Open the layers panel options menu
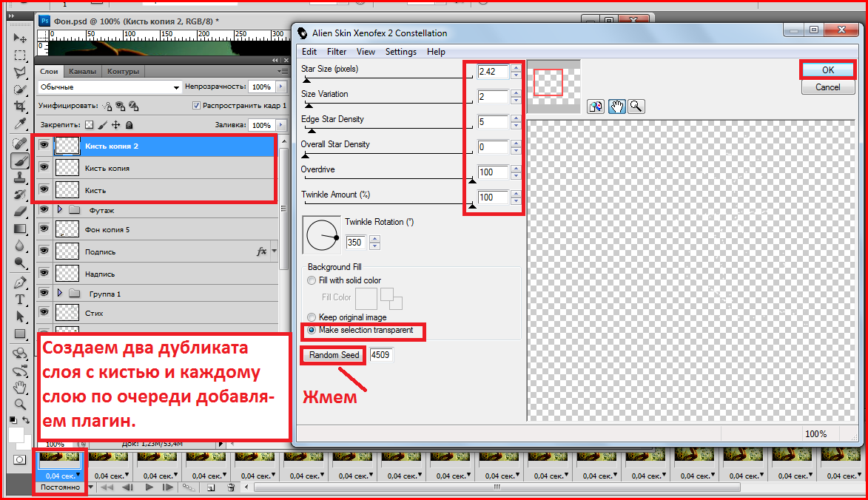The height and width of the screenshot is (500, 868). [283, 71]
